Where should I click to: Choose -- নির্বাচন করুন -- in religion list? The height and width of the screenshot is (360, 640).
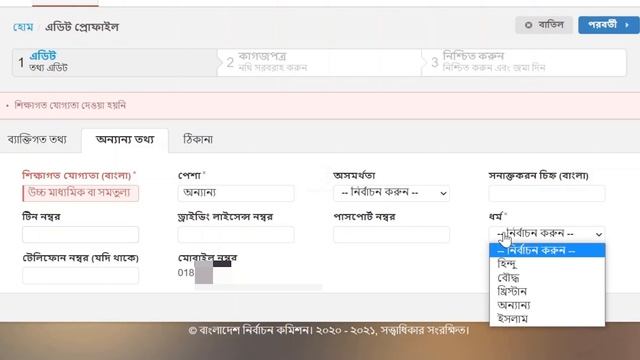(x=547, y=250)
